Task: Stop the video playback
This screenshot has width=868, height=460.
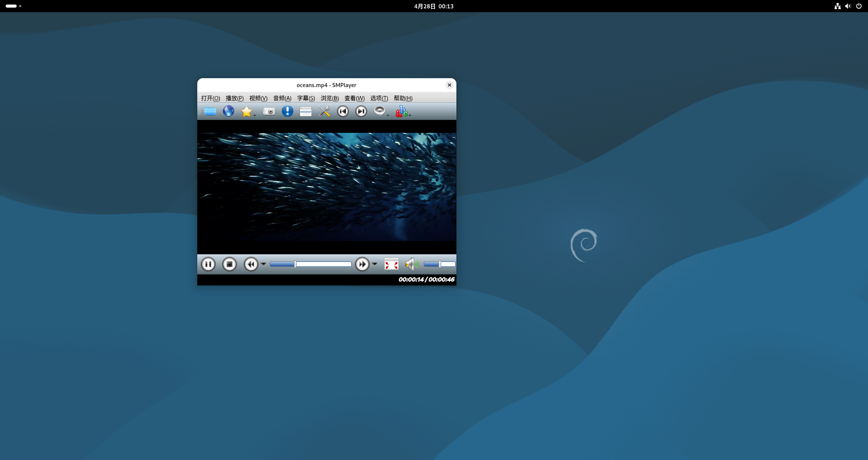Action: 230,264
